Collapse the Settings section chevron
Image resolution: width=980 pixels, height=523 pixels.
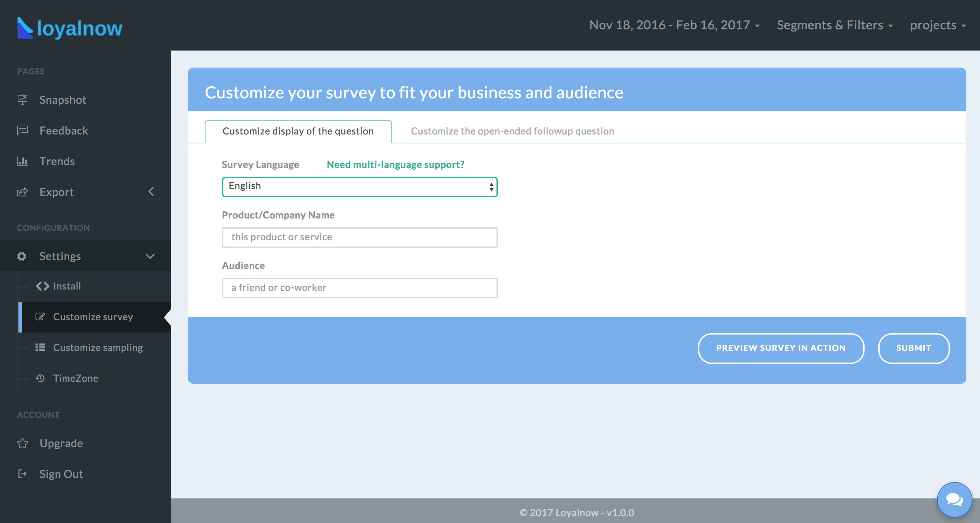click(150, 256)
